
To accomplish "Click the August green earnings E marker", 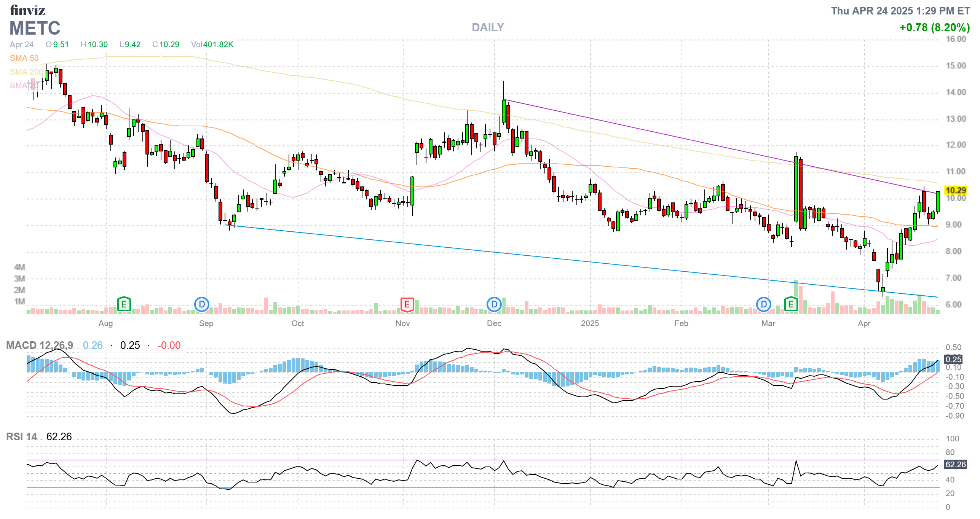I will [x=124, y=304].
